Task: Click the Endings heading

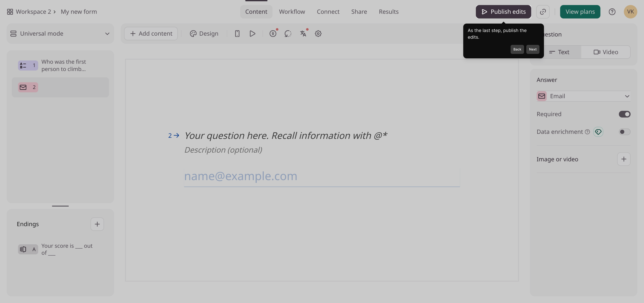Action: [28, 224]
